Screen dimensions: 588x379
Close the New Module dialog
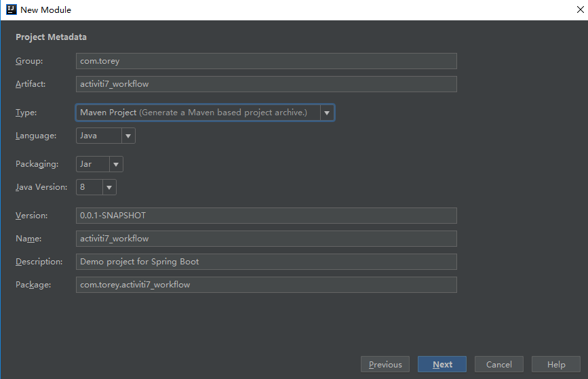pos(580,9)
